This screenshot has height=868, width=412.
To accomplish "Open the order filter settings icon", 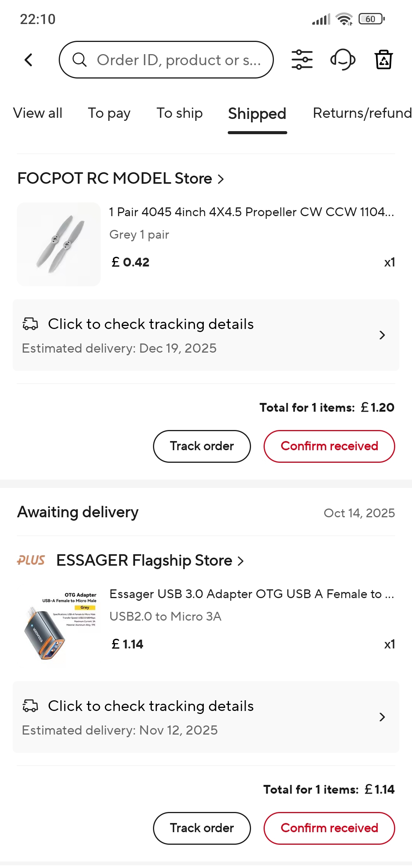I will (x=302, y=60).
